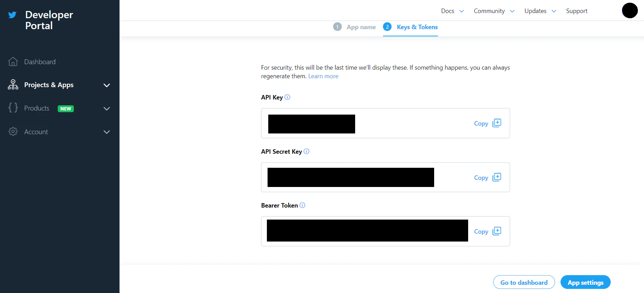644x293 pixels.
Task: Click the 'Bearer Token' heading text
Action: (279, 205)
